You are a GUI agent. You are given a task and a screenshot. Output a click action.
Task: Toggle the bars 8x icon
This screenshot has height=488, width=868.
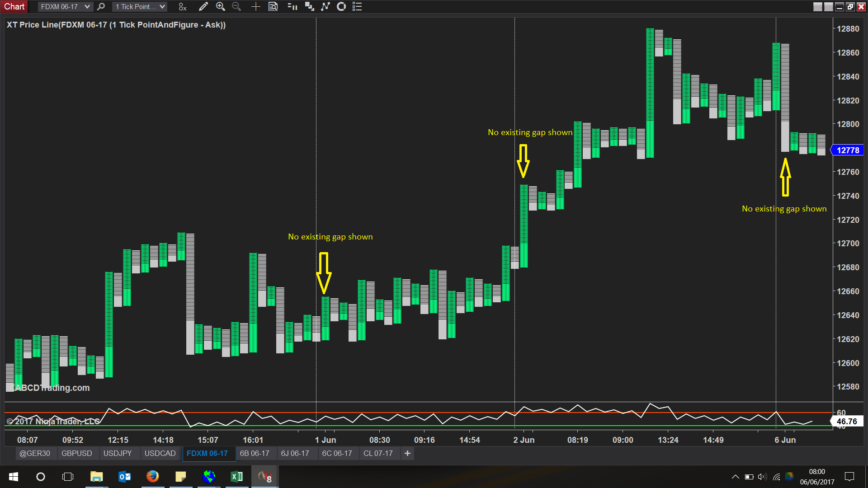(x=182, y=7)
